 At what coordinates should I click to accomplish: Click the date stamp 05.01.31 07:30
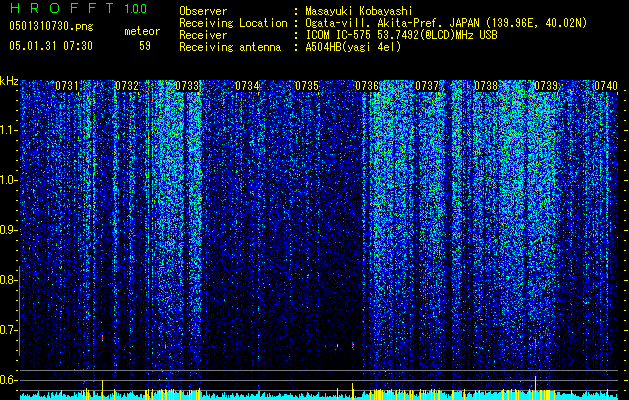(x=51, y=46)
